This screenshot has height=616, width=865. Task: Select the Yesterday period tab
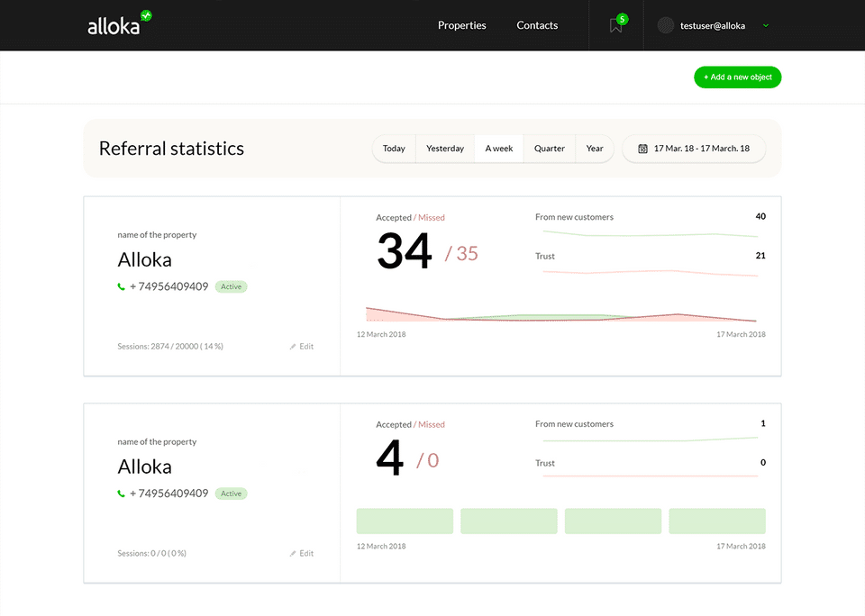tap(445, 149)
